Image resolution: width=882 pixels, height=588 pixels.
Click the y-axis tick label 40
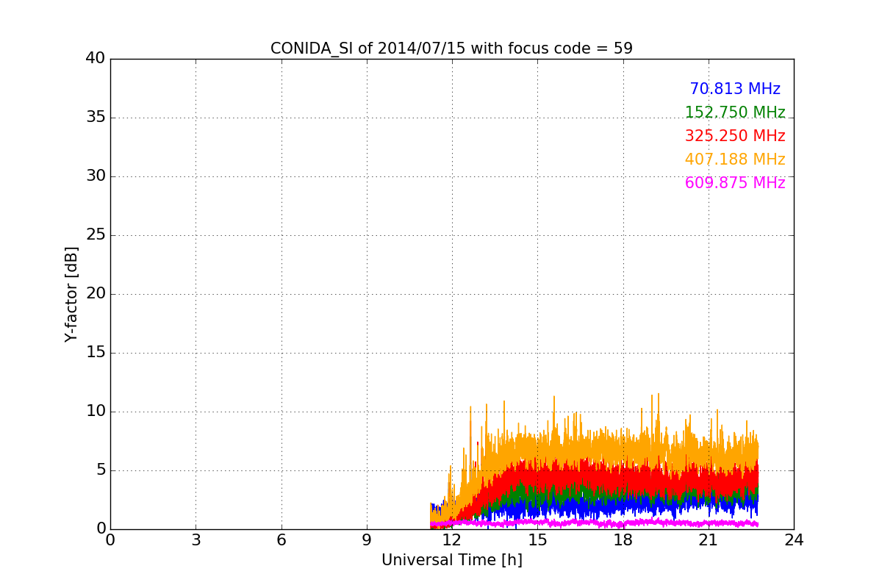[x=96, y=59]
